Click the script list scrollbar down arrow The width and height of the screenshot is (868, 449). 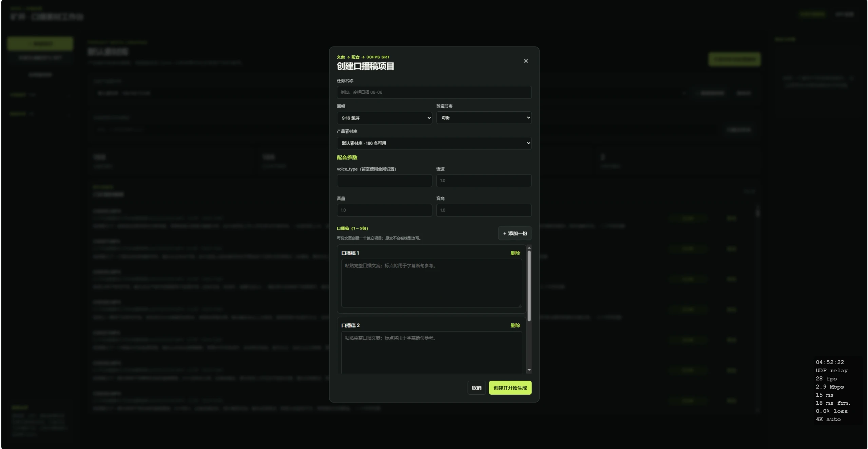(x=529, y=370)
